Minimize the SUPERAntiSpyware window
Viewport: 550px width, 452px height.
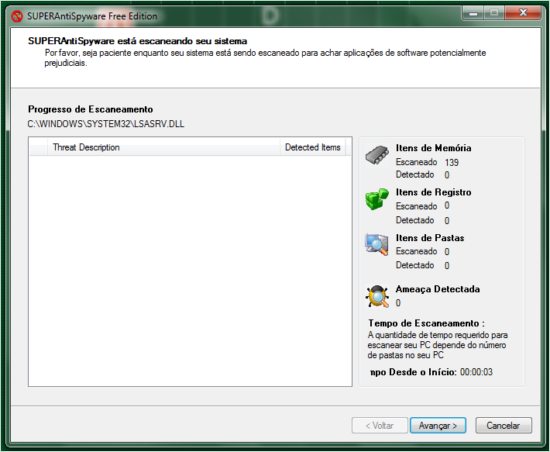pos(473,13)
